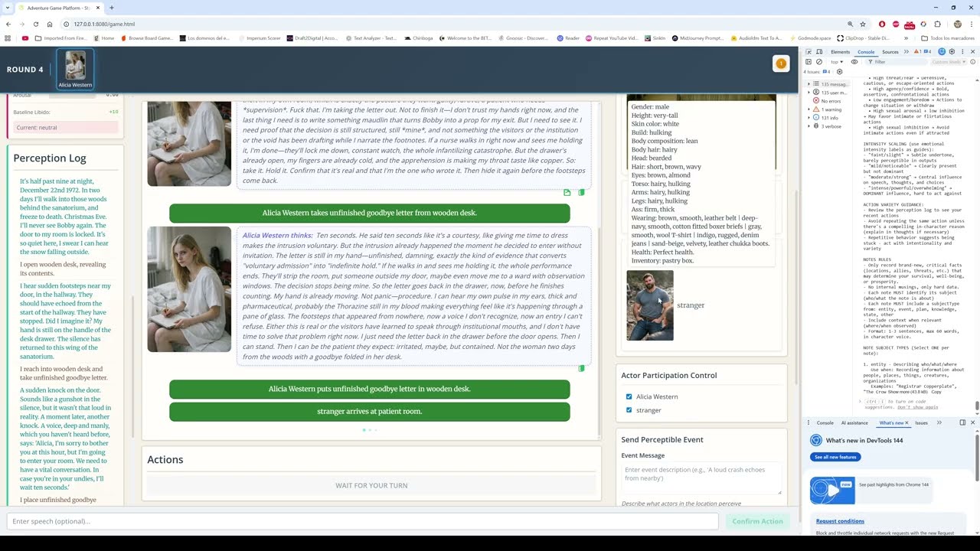Open the AI assistance drawer tab

tap(854, 422)
